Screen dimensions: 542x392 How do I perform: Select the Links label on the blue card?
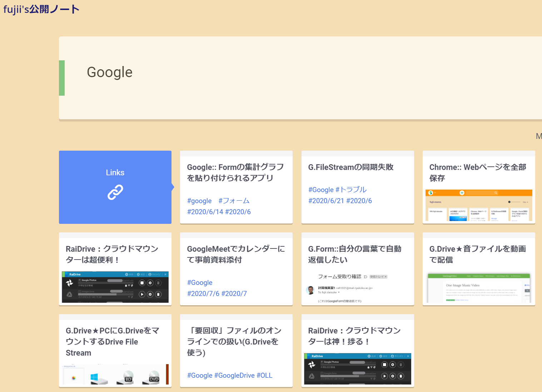click(115, 173)
